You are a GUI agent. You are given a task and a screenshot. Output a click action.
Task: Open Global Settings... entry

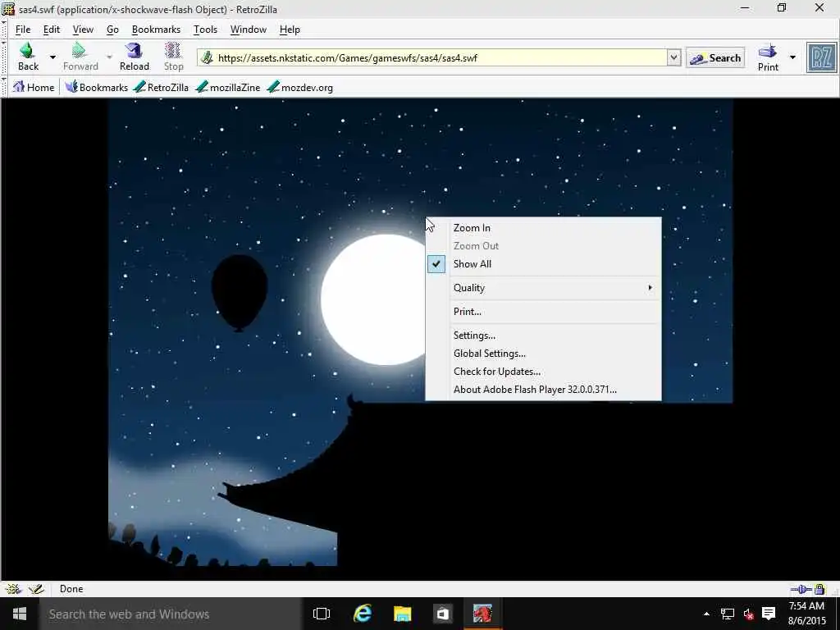[x=543, y=354]
